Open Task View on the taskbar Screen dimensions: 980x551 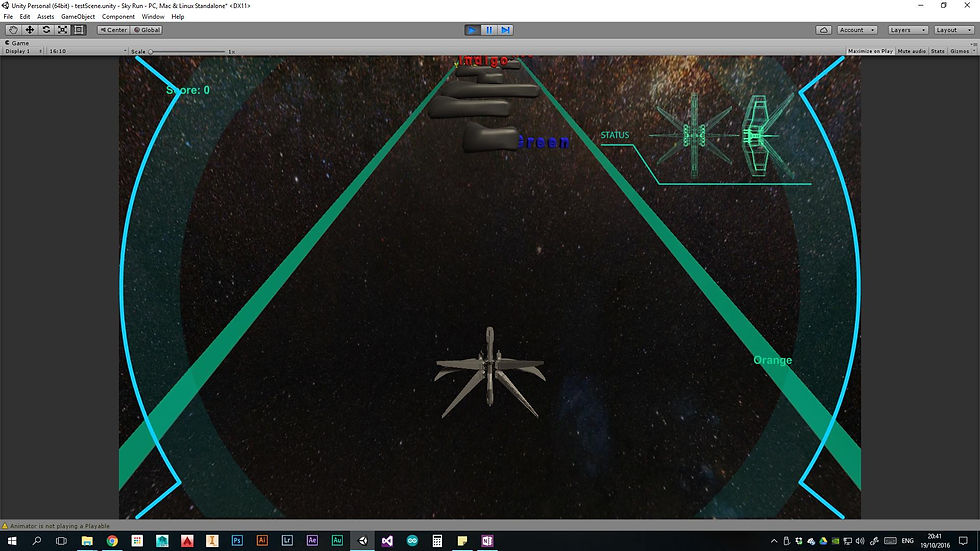61,540
